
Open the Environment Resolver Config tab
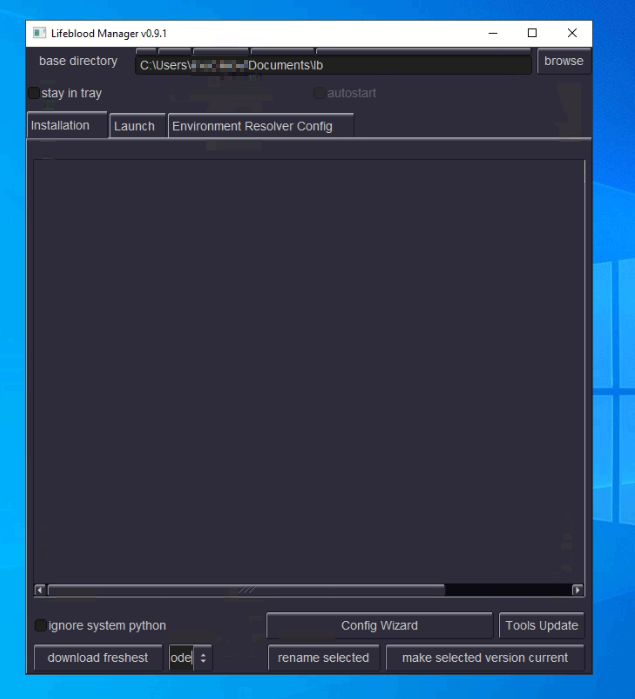251,126
